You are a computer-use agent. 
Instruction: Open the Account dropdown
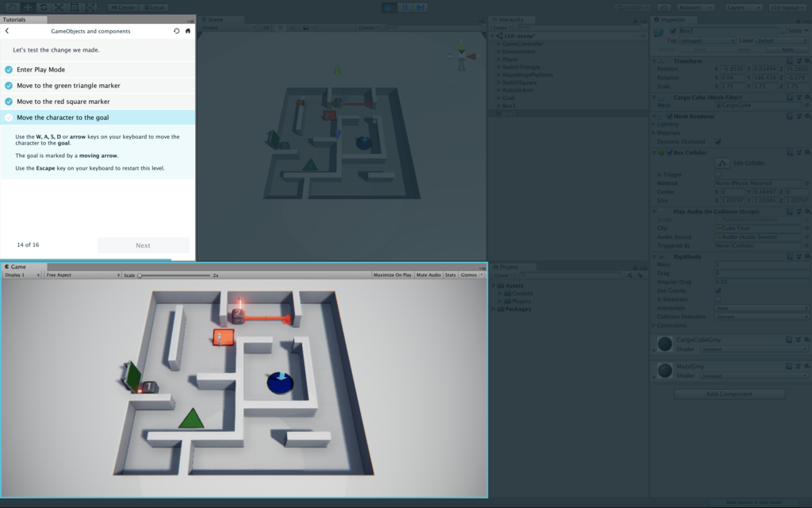click(695, 7)
